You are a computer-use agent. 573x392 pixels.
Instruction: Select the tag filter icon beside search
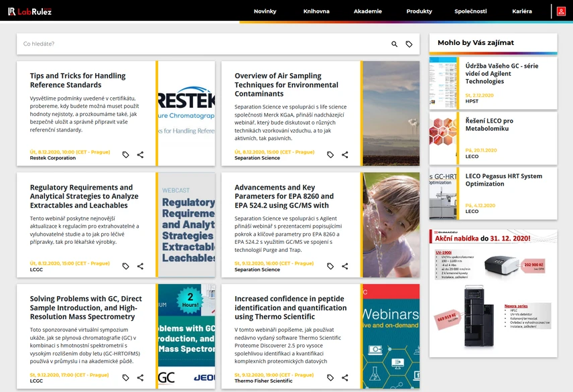tap(409, 43)
